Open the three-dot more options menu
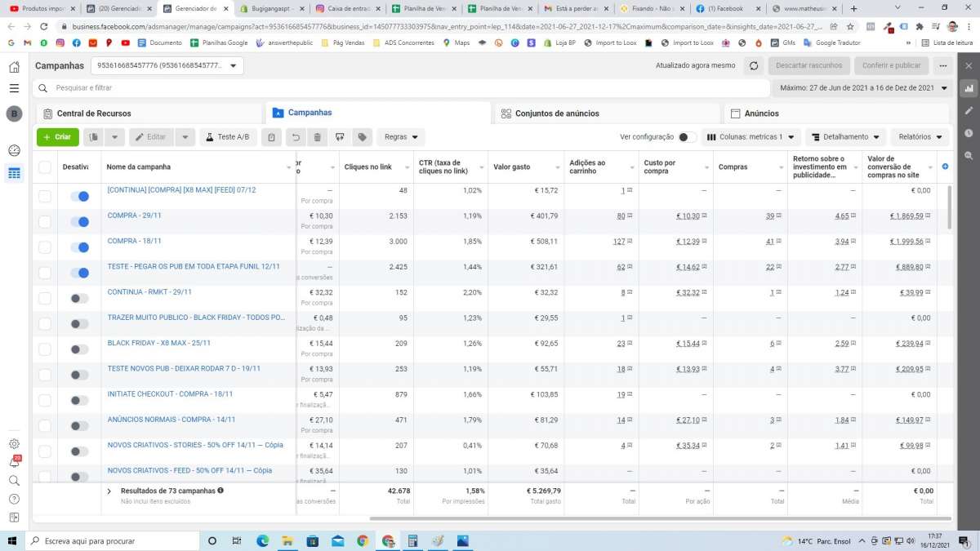 (x=943, y=65)
